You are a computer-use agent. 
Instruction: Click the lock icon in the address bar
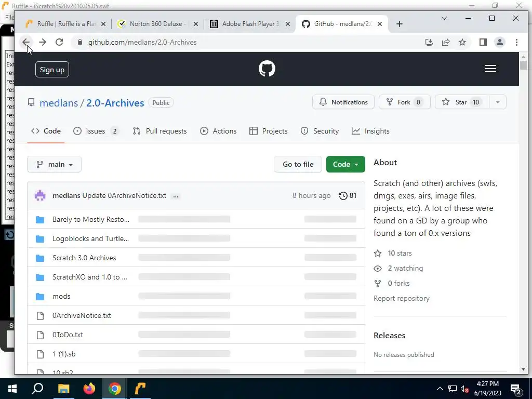point(80,42)
